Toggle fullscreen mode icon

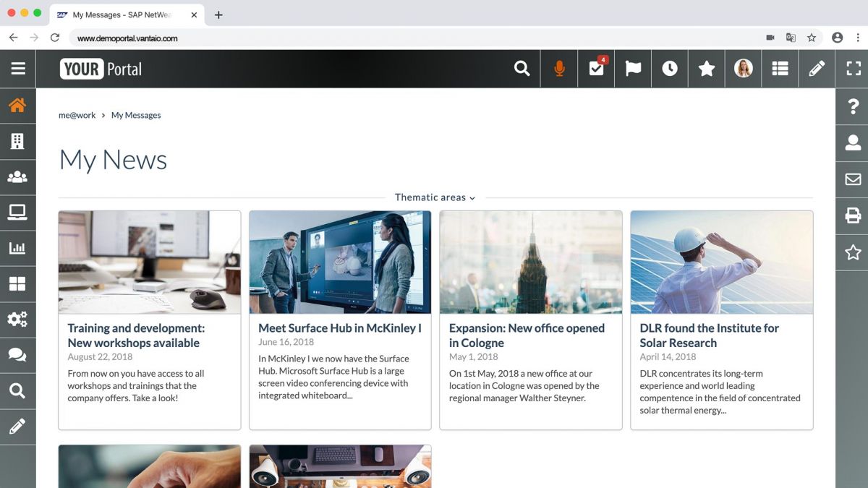pos(854,69)
